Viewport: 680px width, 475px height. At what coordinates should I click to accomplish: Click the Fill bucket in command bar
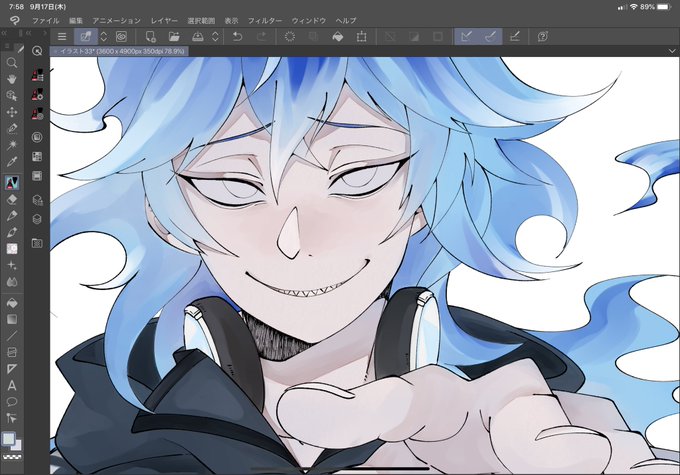(x=337, y=37)
